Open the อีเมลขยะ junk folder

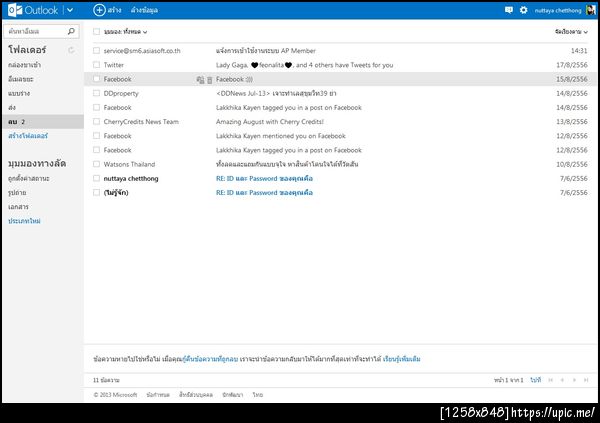point(21,79)
